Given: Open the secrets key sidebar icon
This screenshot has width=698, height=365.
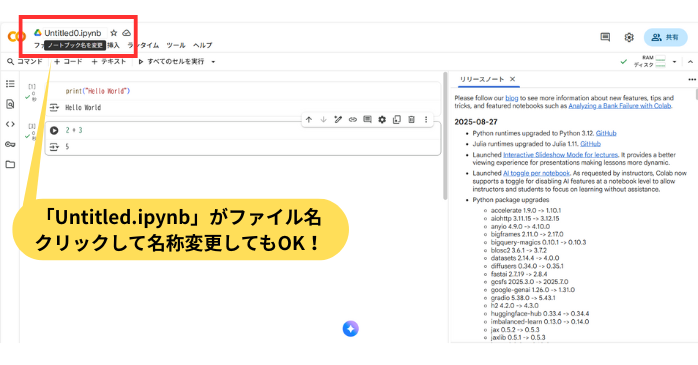Looking at the screenshot, I should click(x=10, y=144).
